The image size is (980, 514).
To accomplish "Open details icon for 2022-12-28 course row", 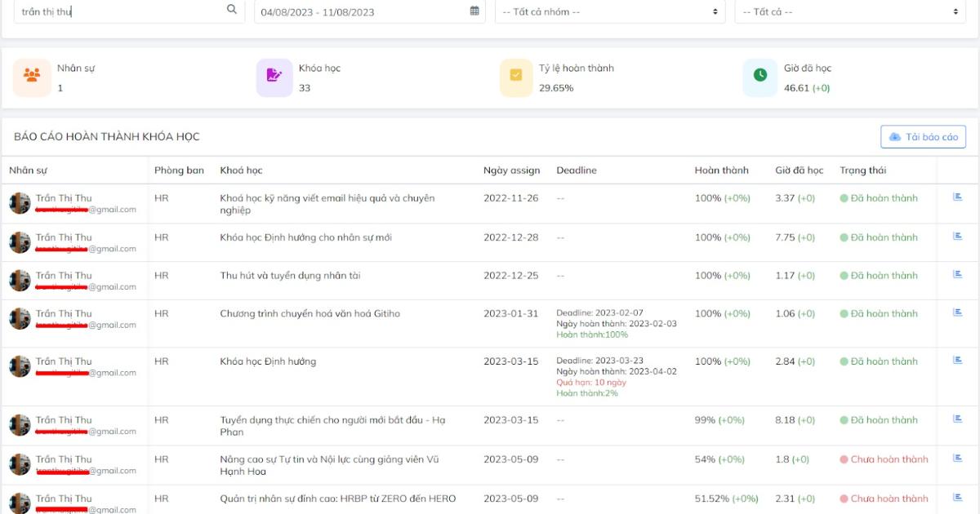I will pos(958,237).
